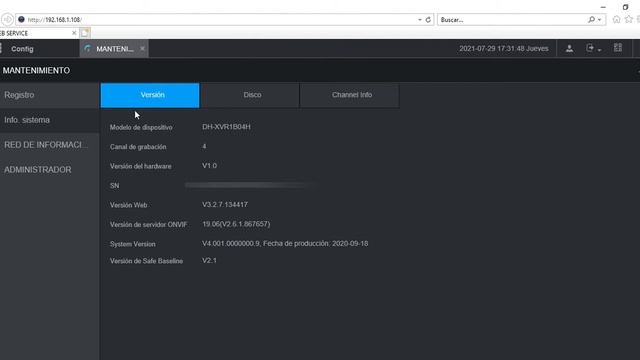This screenshot has width=640, height=360.
Task: Open ADMINISTRADOR sidebar item
Action: [49, 170]
